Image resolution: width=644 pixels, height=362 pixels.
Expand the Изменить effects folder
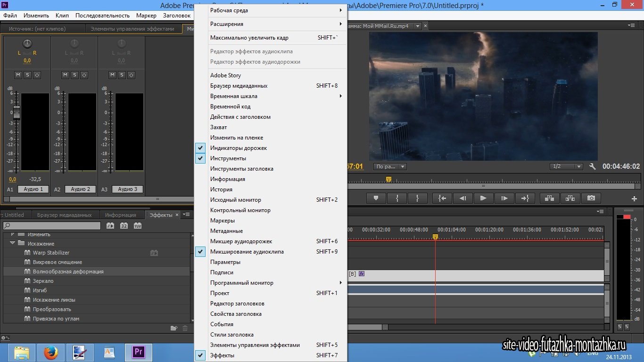(x=13, y=234)
